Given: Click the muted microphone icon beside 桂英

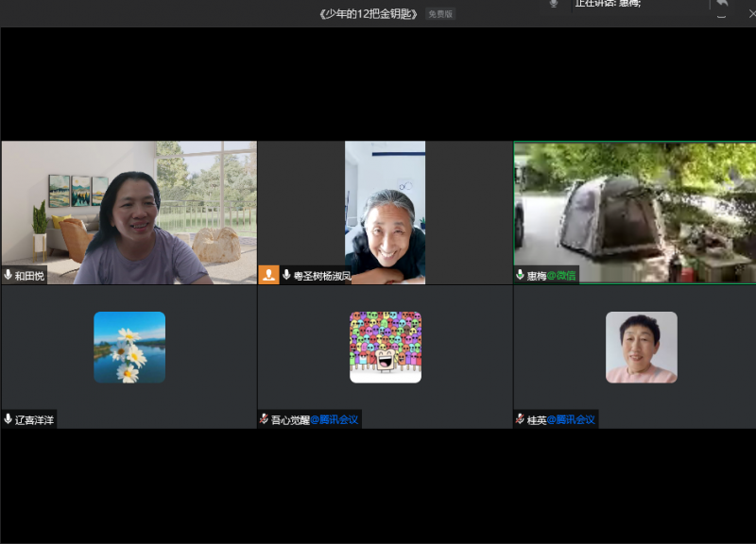Looking at the screenshot, I should [x=520, y=419].
